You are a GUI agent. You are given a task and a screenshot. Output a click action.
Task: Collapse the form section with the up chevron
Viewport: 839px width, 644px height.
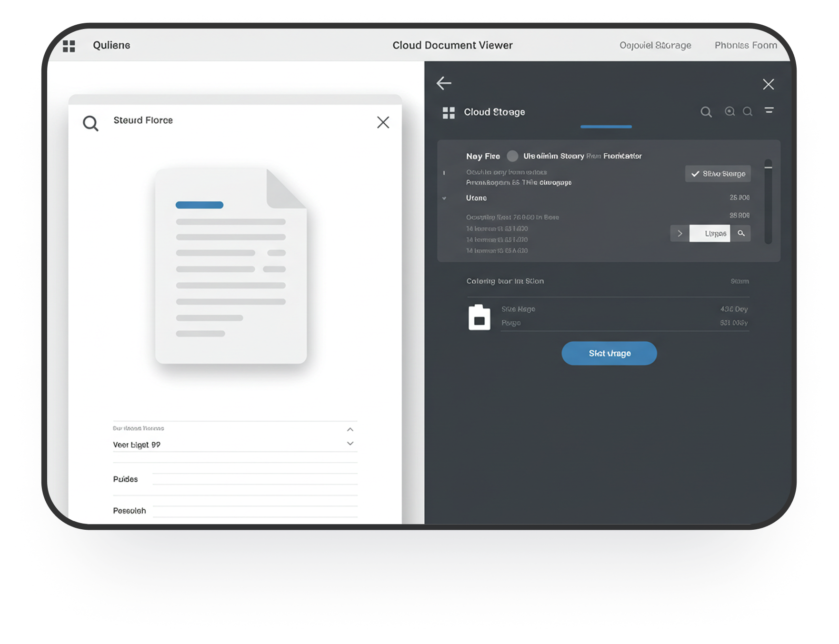[350, 429]
